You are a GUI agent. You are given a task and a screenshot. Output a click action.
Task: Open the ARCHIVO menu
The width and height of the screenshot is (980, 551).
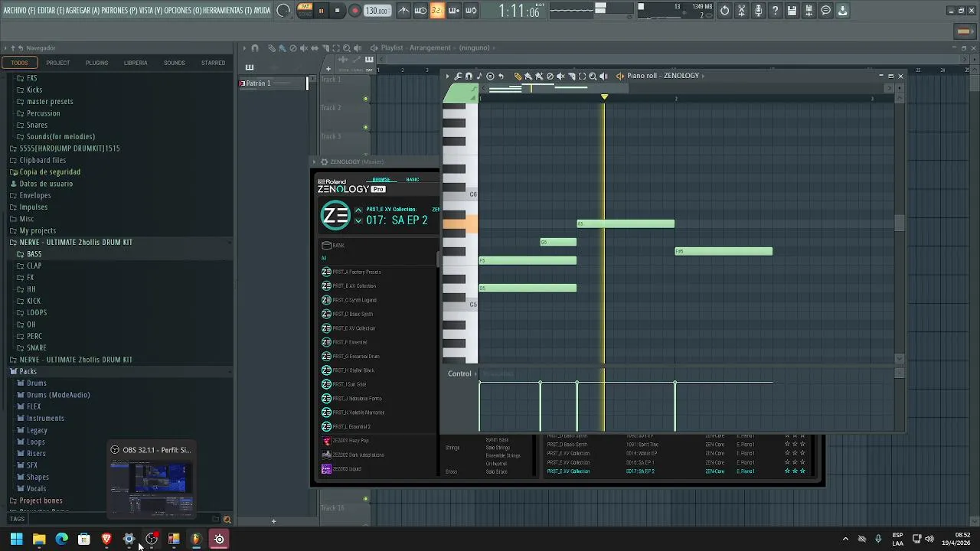point(18,11)
